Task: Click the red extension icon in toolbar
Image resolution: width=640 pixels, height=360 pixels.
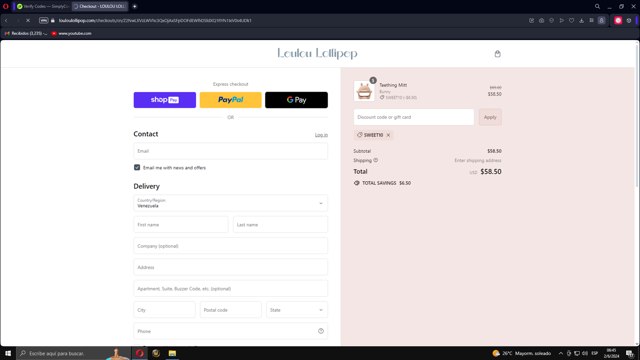Action: tap(618, 20)
